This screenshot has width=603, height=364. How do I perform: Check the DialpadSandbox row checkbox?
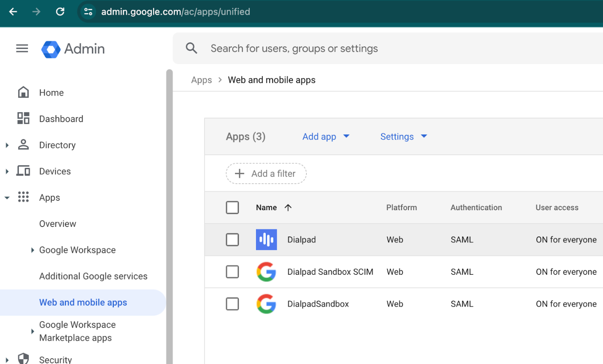coord(232,304)
